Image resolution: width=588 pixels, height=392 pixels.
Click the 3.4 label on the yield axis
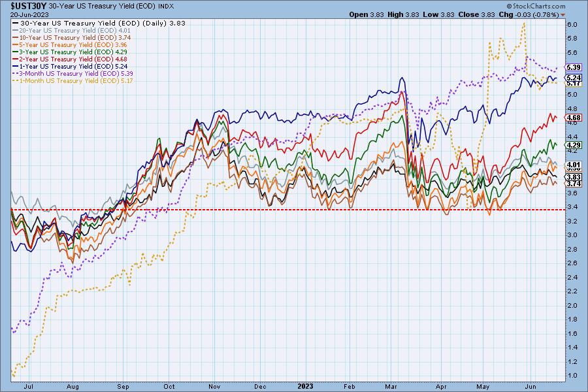(x=572, y=207)
